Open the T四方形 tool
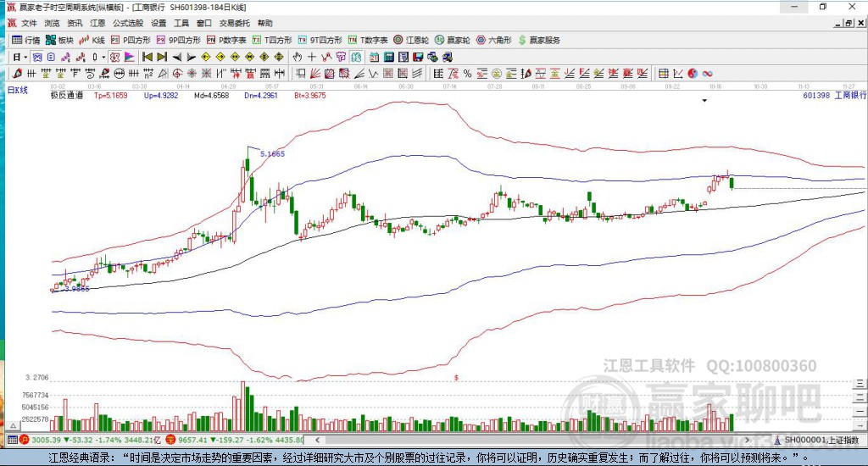868x466 pixels. 272,40
